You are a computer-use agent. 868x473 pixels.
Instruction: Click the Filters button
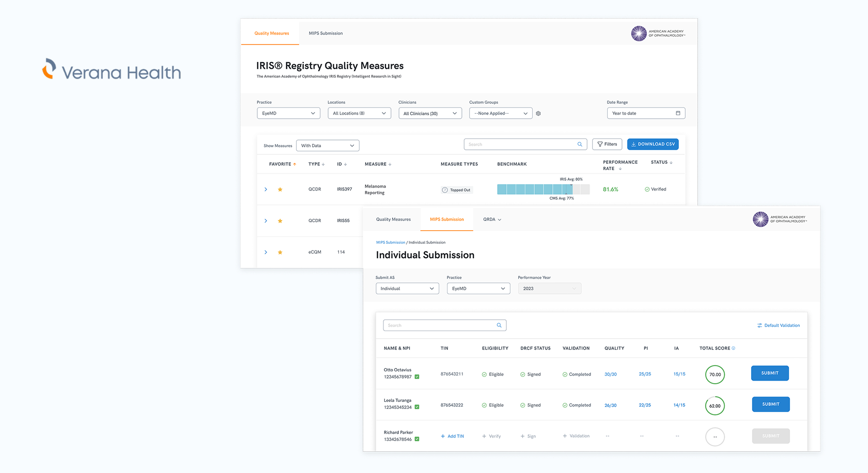(x=607, y=144)
